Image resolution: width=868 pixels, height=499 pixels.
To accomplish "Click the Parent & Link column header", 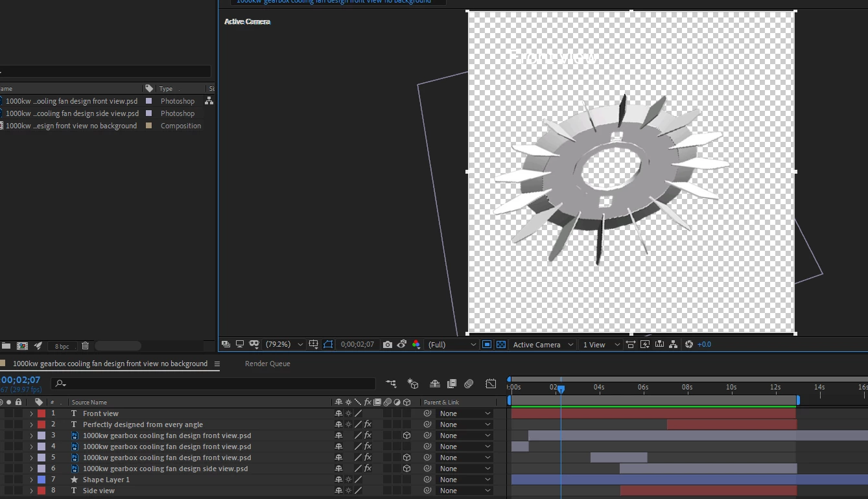I will tap(441, 402).
